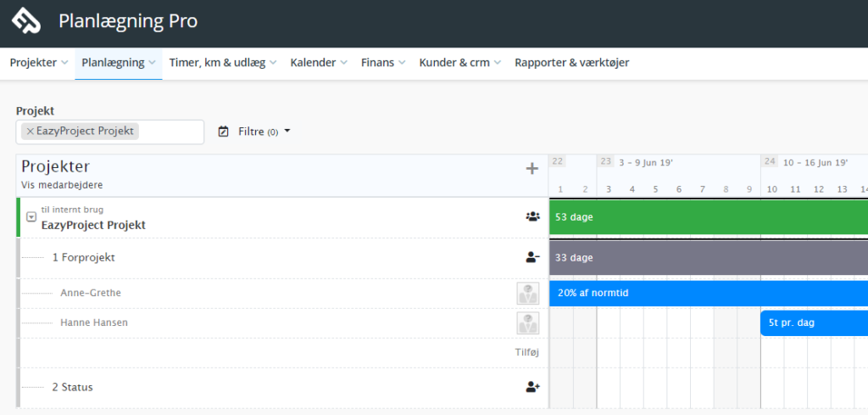Open team members icon for EazyProject Projekt

(532, 216)
